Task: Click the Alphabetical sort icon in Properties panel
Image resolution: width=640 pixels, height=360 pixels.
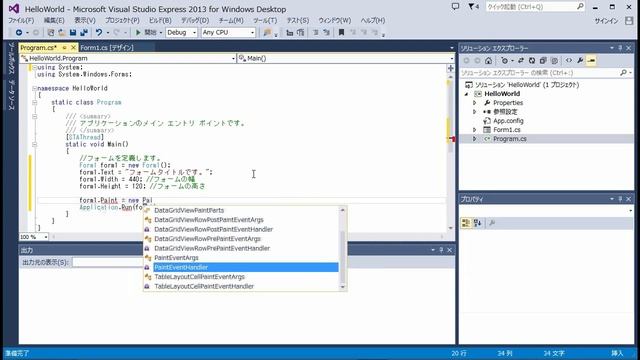Action: pos(478,223)
